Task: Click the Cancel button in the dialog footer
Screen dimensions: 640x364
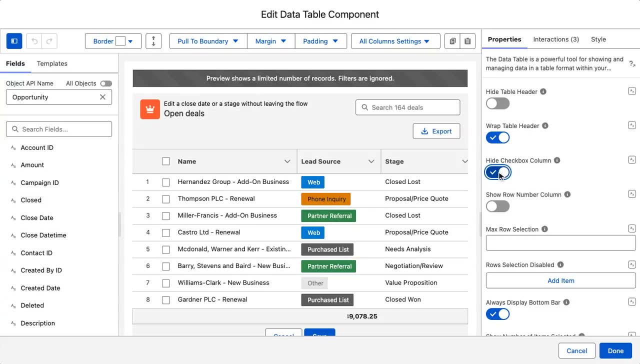Action: pos(576,350)
